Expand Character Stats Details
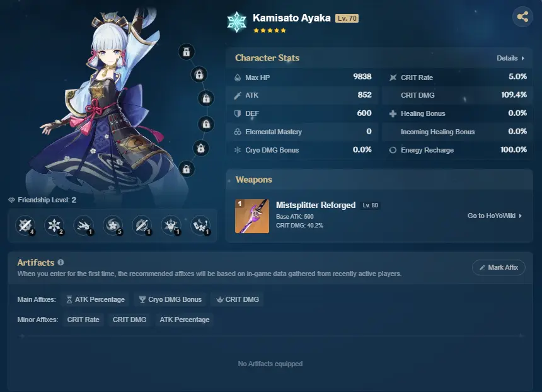This screenshot has height=392, width=542. [x=510, y=58]
